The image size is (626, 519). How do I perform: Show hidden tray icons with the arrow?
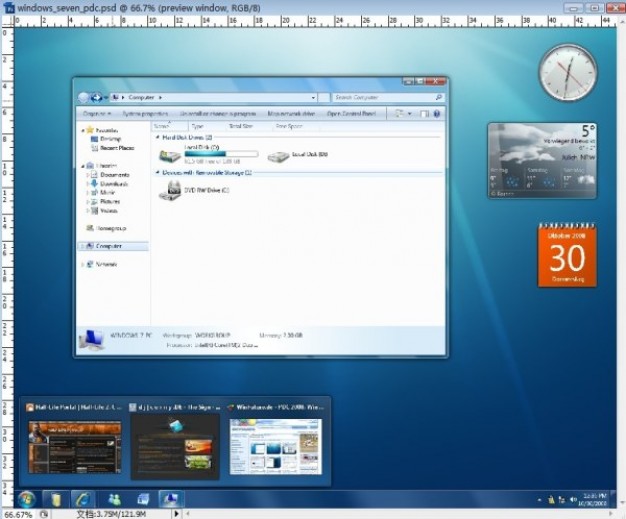click(x=539, y=500)
